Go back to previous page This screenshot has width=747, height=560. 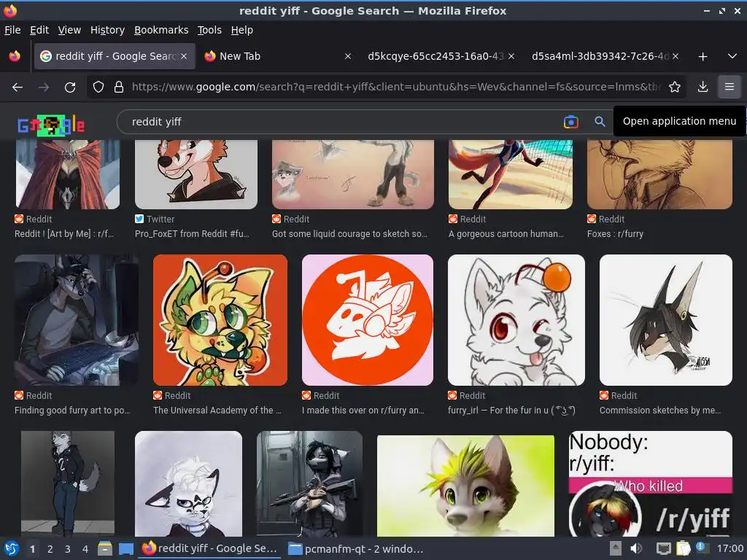[18, 87]
